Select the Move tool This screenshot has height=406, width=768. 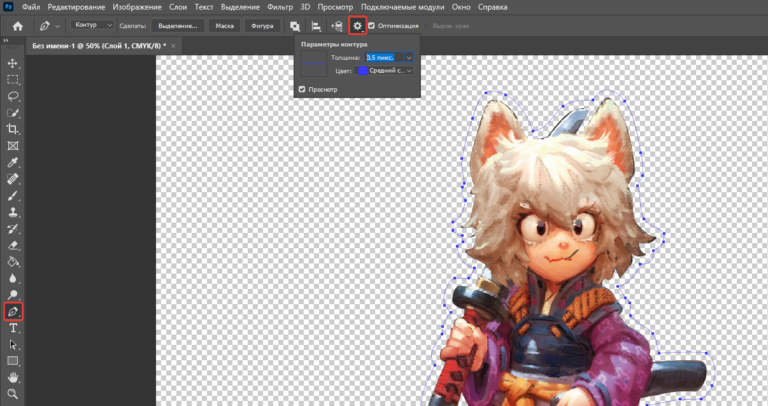tap(13, 63)
